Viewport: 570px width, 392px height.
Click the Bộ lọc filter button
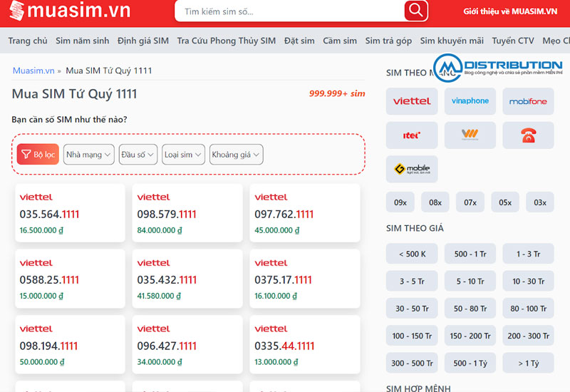(x=38, y=154)
